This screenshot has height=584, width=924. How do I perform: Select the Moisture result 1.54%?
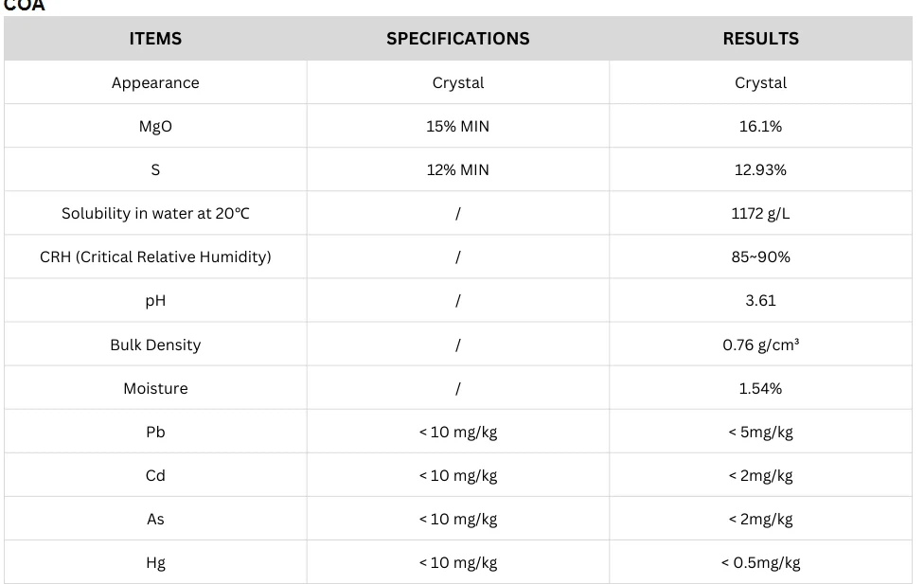pyautogui.click(x=760, y=388)
